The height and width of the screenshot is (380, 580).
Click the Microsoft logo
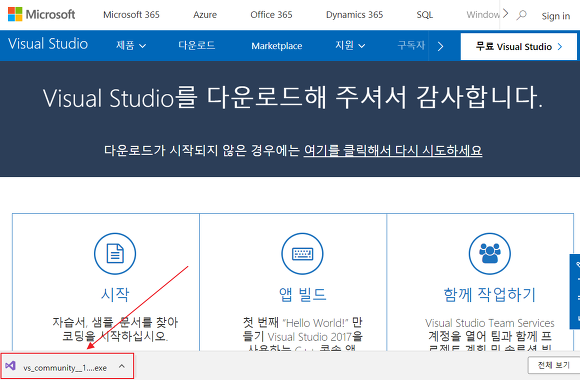click(41, 14)
